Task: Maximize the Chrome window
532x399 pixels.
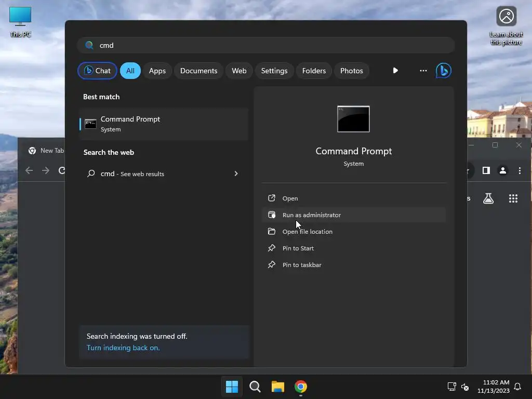Action: [495, 145]
